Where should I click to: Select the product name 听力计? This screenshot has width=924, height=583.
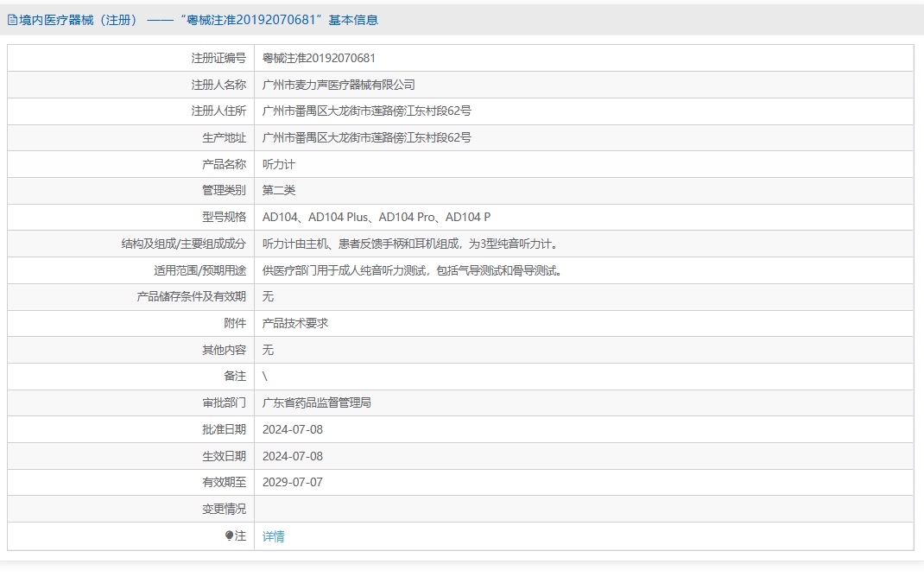(x=279, y=164)
